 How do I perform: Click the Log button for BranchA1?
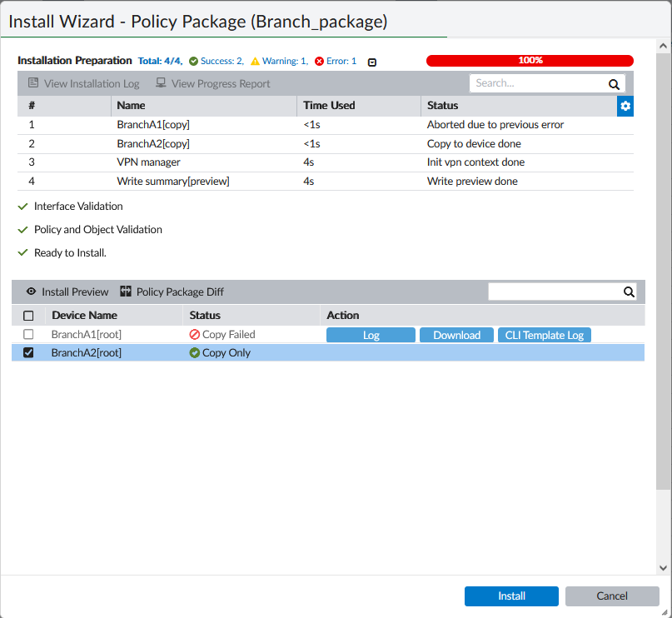371,335
